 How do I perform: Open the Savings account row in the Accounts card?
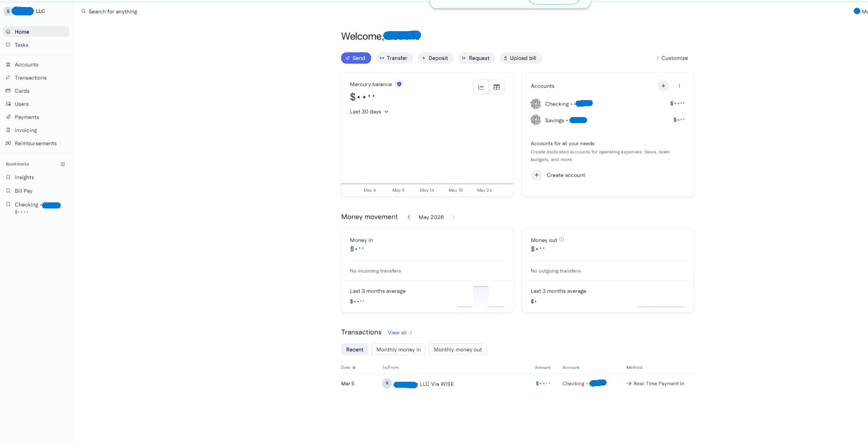pos(607,120)
